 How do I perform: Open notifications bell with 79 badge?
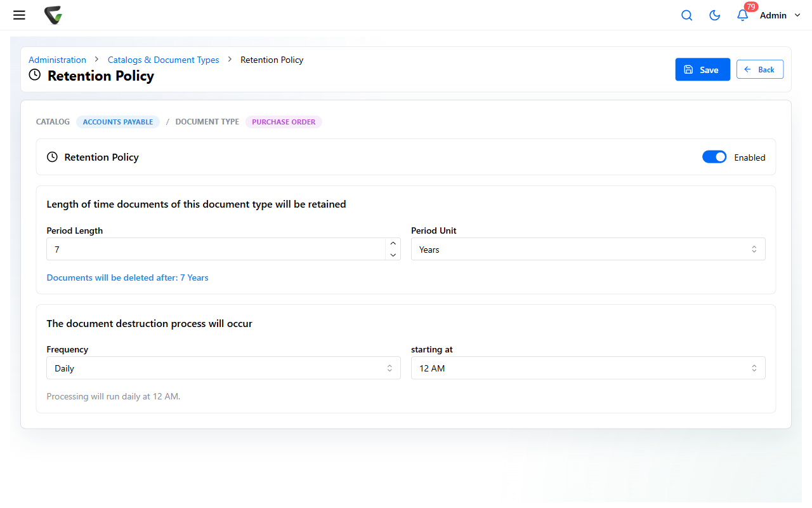coord(743,15)
